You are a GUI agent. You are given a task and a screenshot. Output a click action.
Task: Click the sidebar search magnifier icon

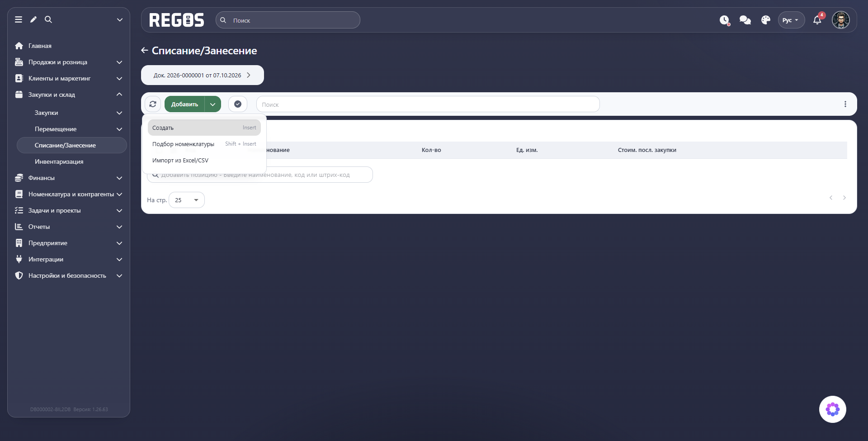click(x=48, y=19)
